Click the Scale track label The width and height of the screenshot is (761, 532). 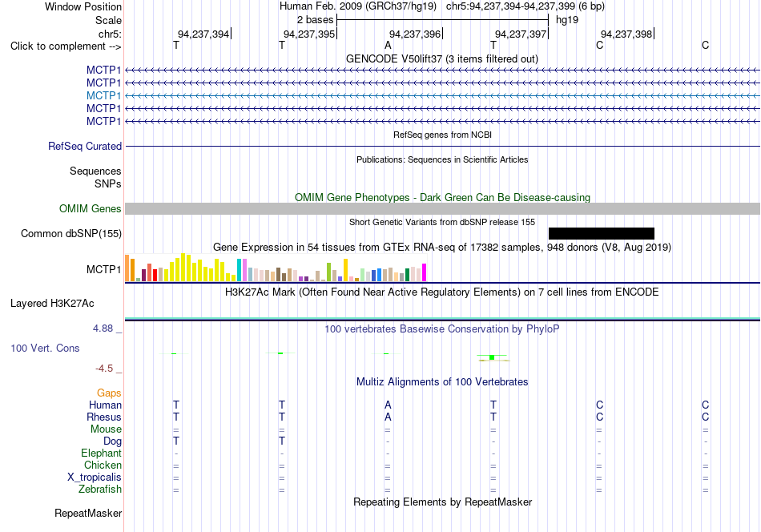(x=108, y=20)
